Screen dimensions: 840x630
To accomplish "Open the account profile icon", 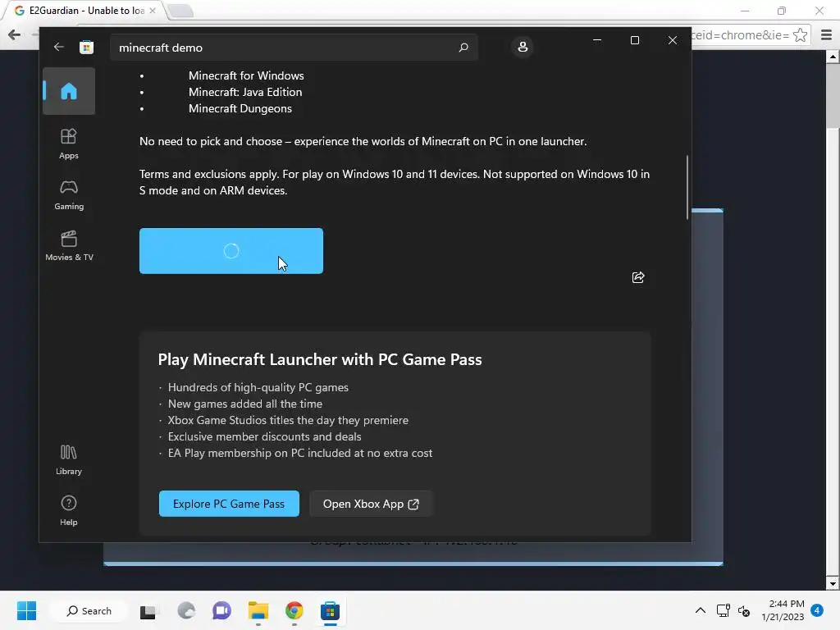I will click(523, 47).
